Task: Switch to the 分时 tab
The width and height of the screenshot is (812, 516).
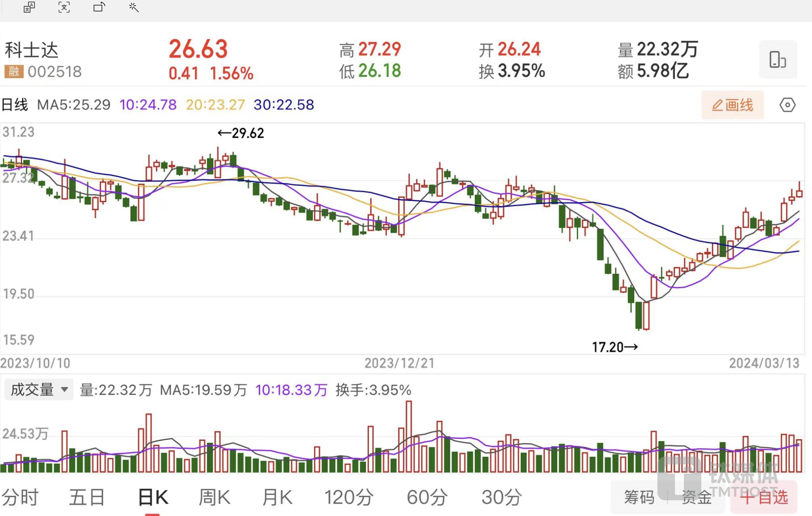Action: 20,497
